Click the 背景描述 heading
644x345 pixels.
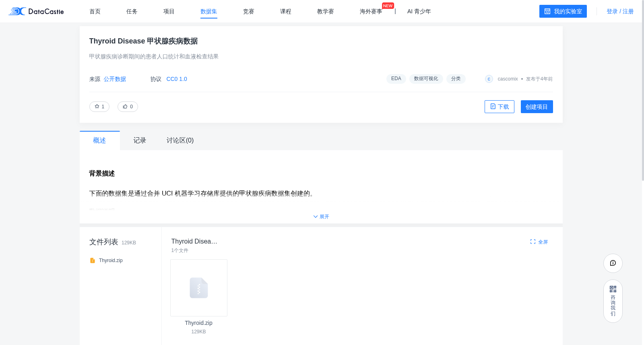coord(102,174)
